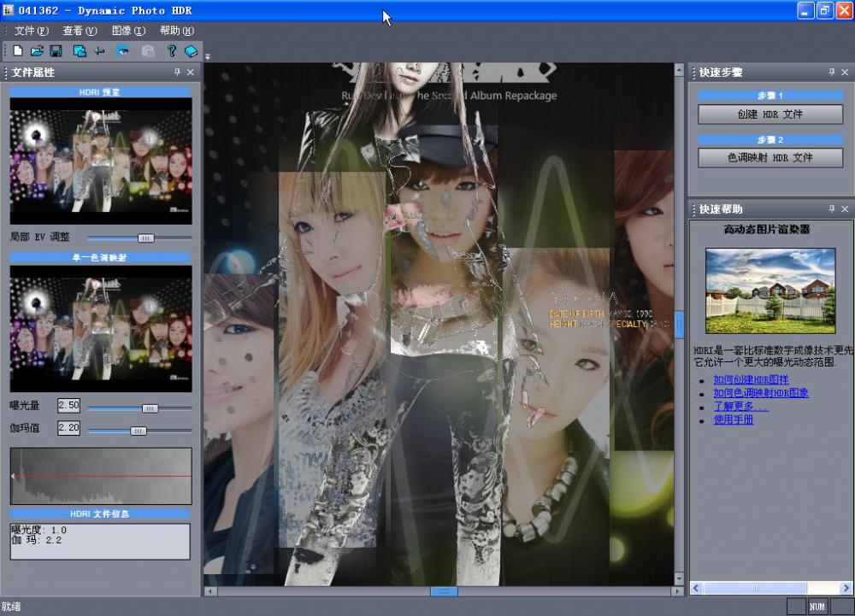This screenshot has width=855, height=616.
Task: Click the 单一色调映射 preview thumbnail
Action: (101, 328)
